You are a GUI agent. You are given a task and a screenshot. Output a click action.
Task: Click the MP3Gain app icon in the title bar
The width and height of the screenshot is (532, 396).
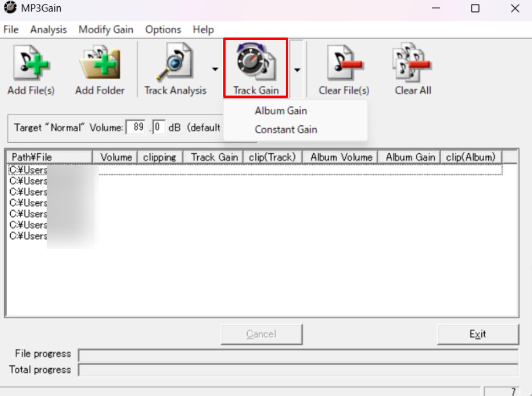[10, 7]
